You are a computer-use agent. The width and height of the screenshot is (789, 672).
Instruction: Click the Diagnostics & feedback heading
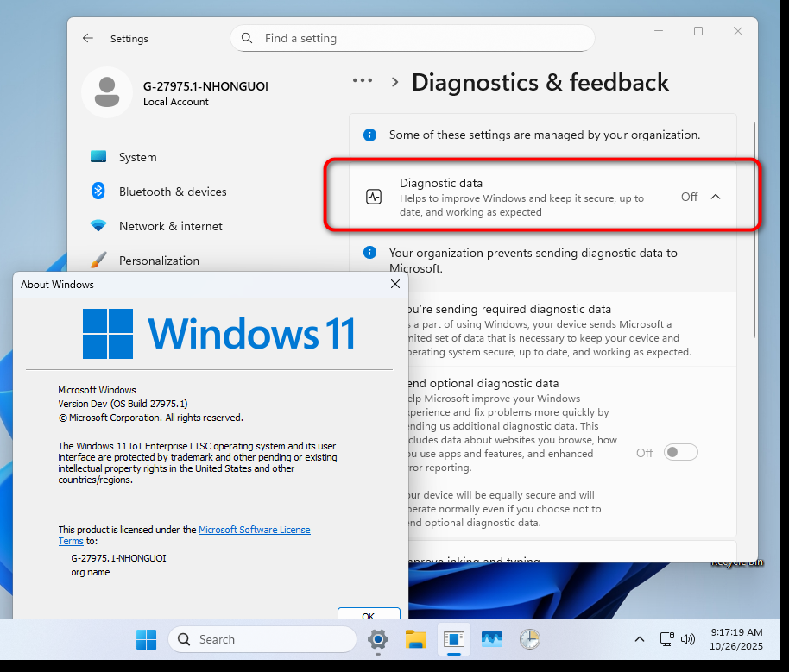540,82
